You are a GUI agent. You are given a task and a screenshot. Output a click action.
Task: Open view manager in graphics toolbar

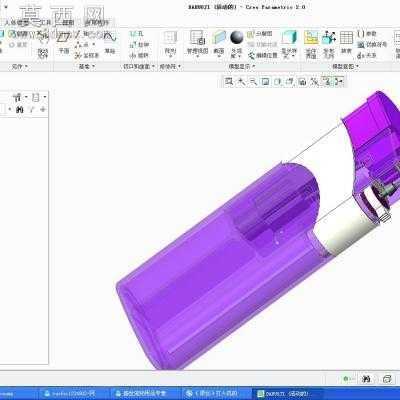tap(302, 81)
